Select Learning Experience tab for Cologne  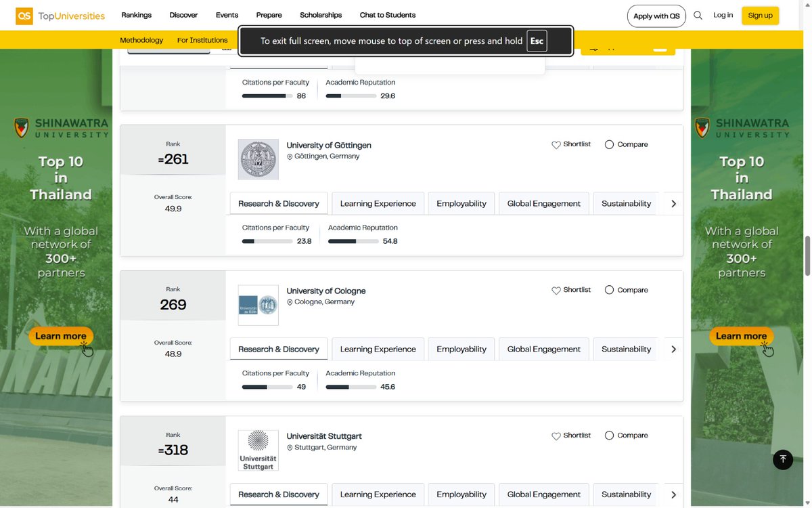coord(378,350)
